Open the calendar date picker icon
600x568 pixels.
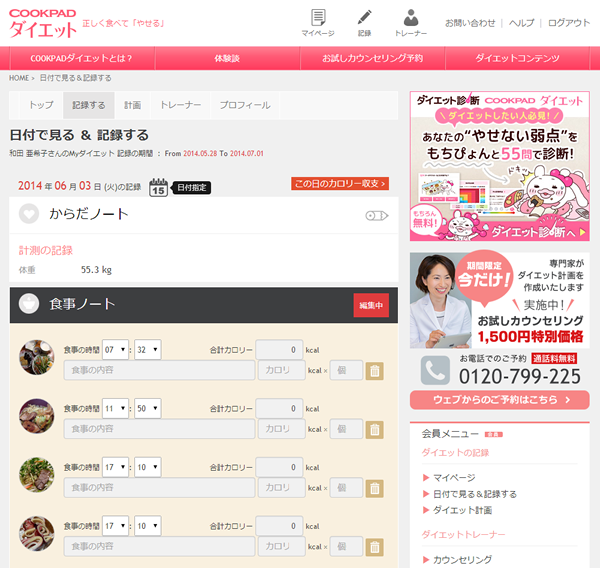point(158,186)
